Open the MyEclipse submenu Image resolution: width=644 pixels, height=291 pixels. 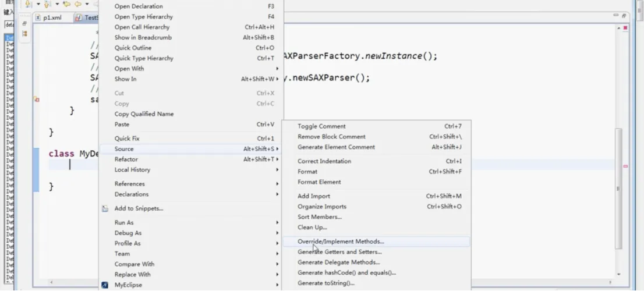click(191, 285)
